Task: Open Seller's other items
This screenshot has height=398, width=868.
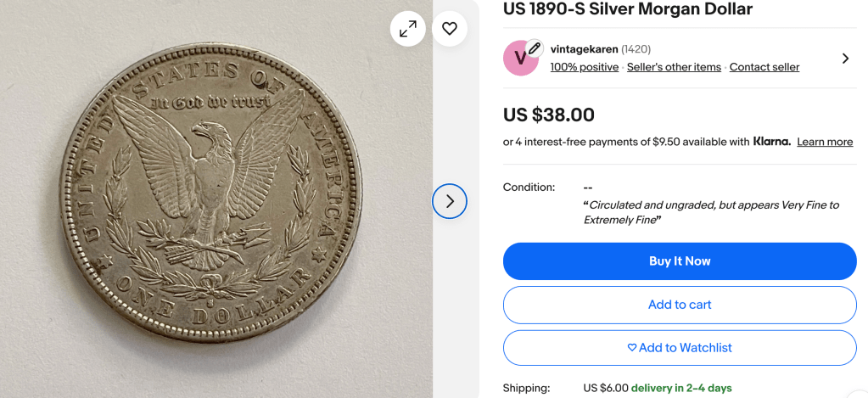Action: pyautogui.click(x=674, y=67)
